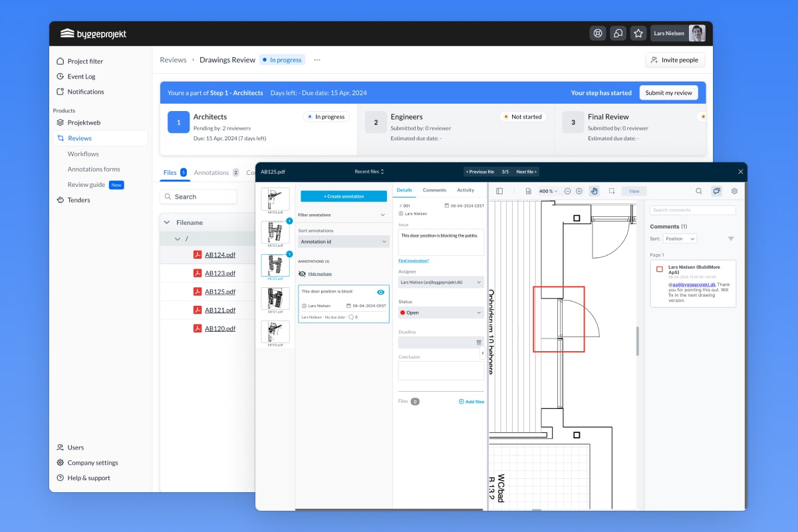Click Hide markups toggle
Image resolution: width=798 pixels, height=532 pixels.
tap(319, 274)
